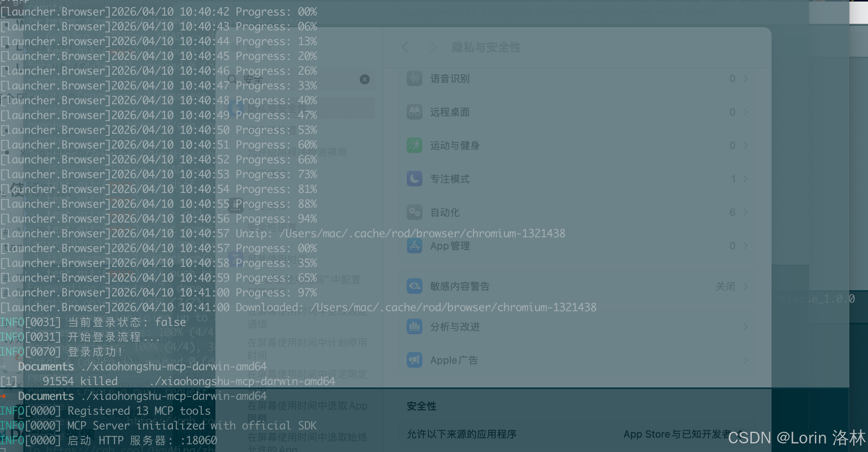Expand the chevron on the 专注模式 row
This screenshot has width=868, height=452.
point(745,179)
